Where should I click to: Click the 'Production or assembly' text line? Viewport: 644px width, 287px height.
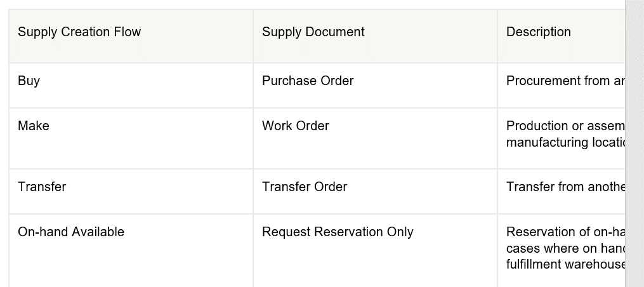pyautogui.click(x=565, y=126)
